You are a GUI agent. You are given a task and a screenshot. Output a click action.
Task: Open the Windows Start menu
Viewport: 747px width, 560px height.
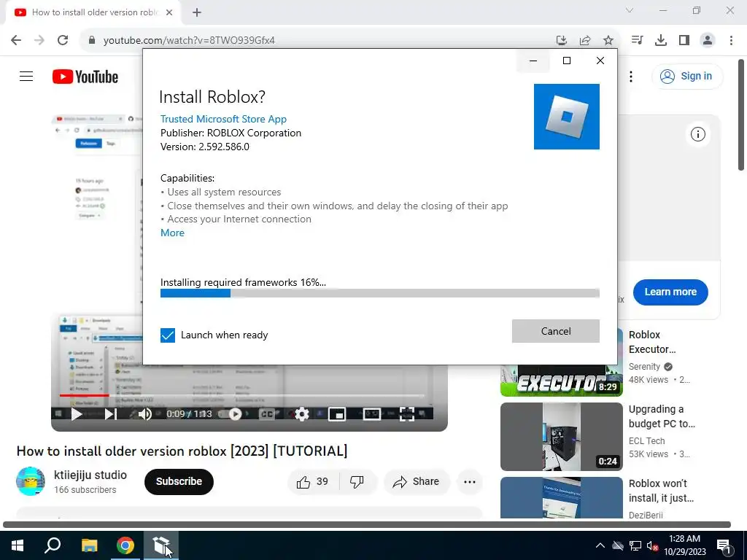pyautogui.click(x=18, y=545)
